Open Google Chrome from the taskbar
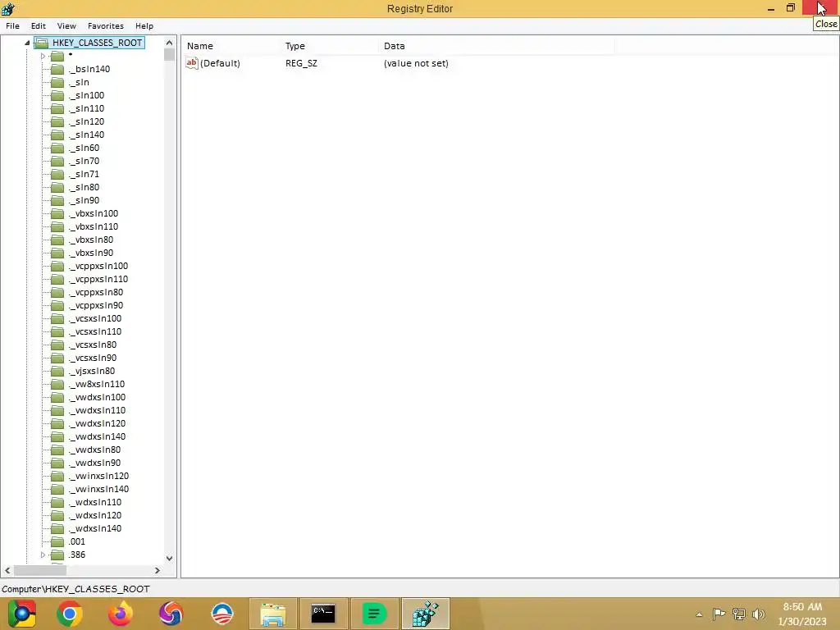Screen dimensions: 840x630 [x=69, y=614]
